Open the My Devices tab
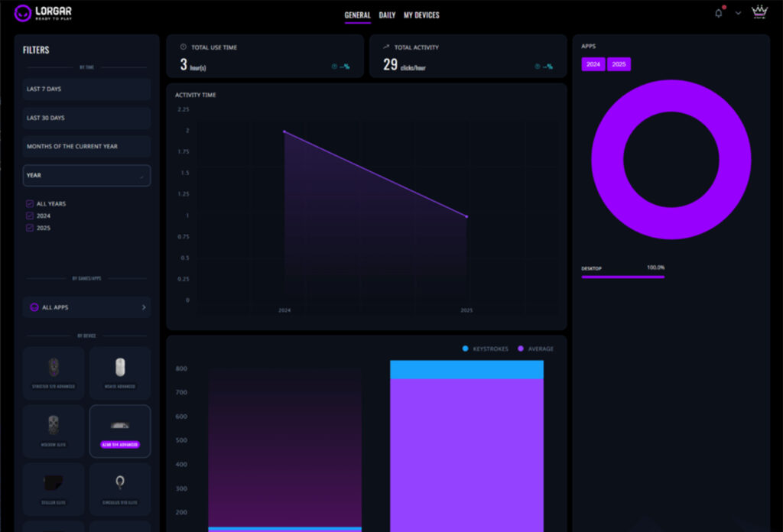This screenshot has width=783, height=532. pos(421,15)
